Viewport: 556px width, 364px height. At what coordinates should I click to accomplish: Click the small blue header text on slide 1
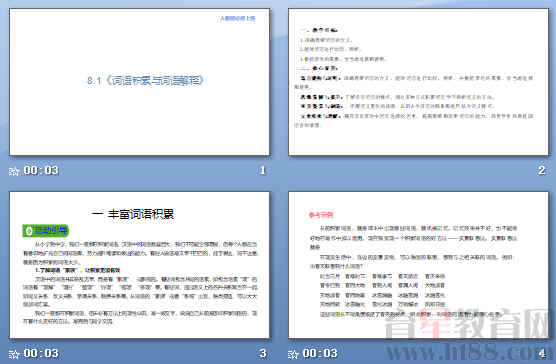(238, 18)
